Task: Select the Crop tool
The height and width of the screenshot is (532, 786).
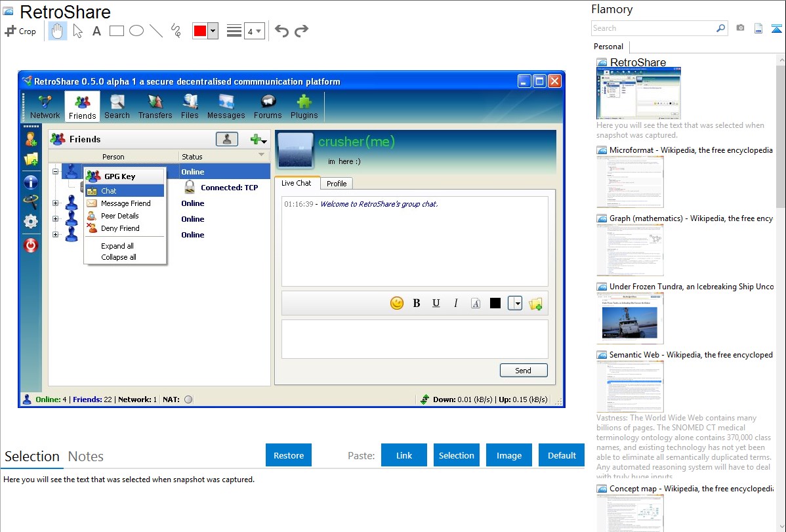Action: coord(20,31)
